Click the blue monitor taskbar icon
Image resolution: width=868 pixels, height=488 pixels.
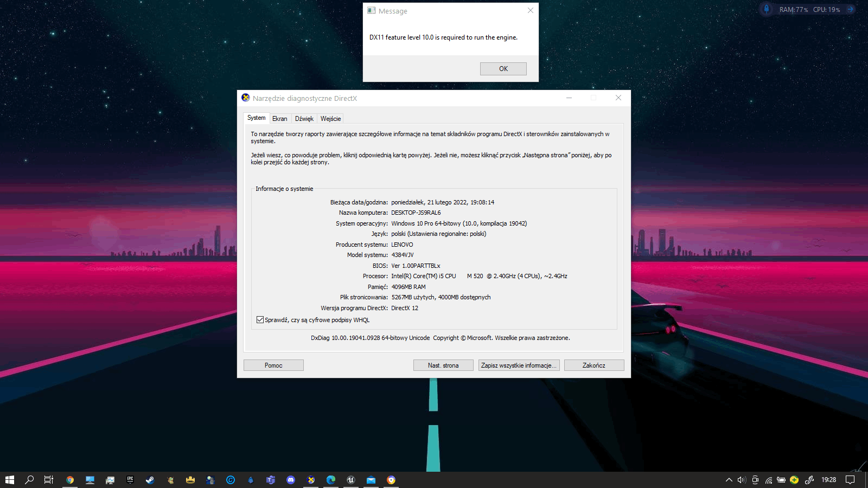[90, 480]
